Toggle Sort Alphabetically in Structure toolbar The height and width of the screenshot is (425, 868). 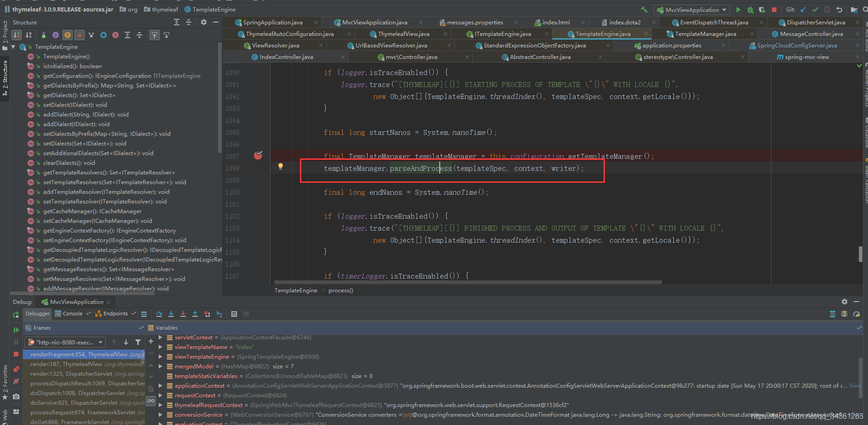click(x=29, y=35)
